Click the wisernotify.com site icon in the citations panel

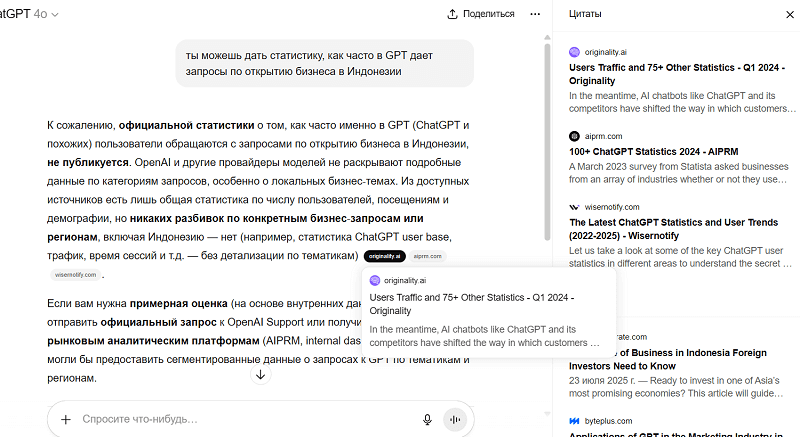[574, 207]
